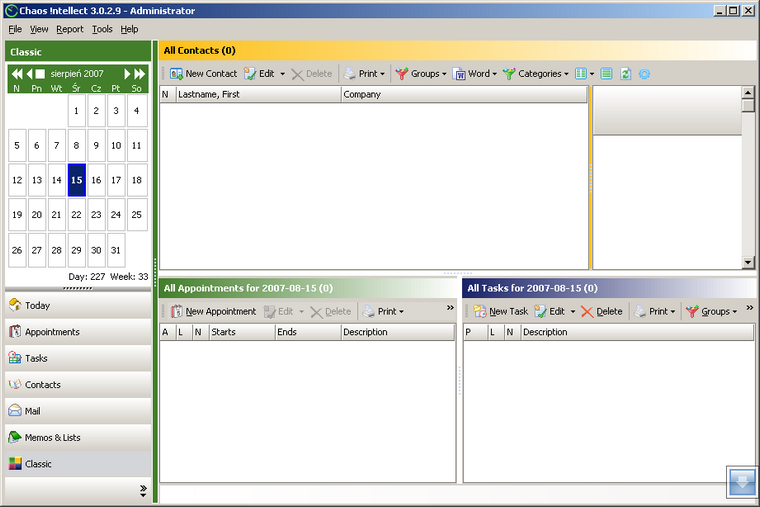Click Delete in the tasks toolbar

pos(602,311)
